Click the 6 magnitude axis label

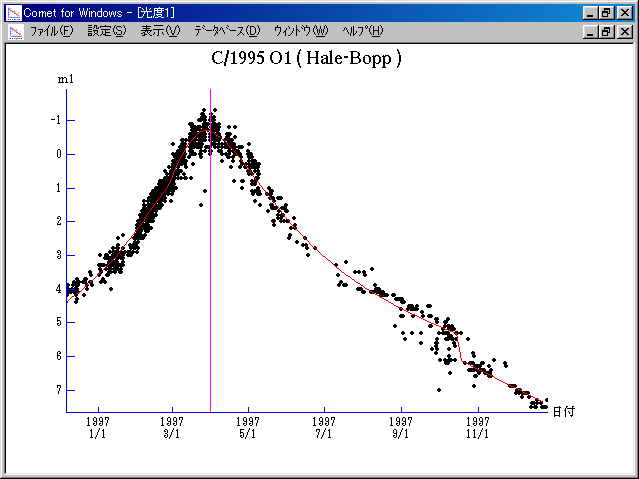(x=59, y=356)
